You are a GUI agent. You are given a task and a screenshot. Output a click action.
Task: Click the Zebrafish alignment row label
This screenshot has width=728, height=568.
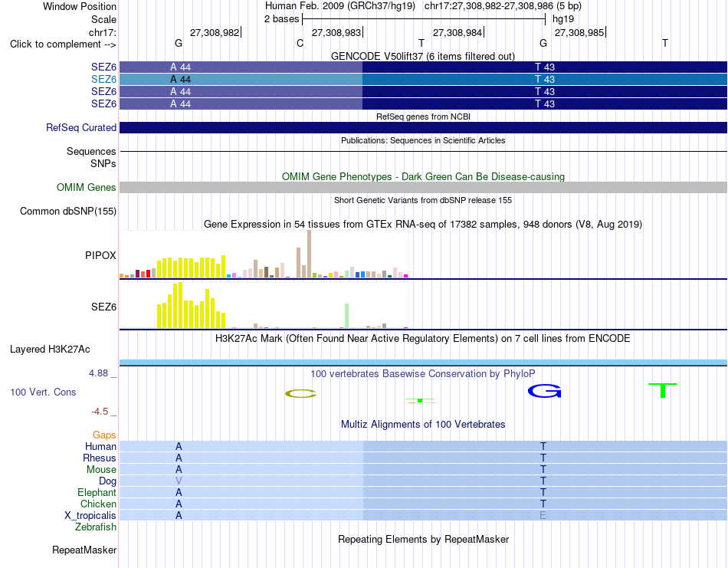point(96,527)
